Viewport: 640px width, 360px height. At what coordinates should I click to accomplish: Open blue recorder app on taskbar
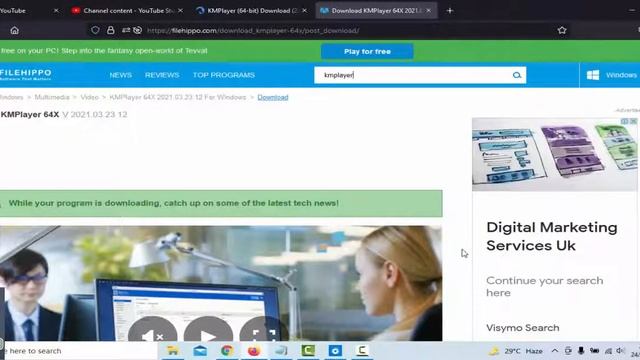point(335,351)
